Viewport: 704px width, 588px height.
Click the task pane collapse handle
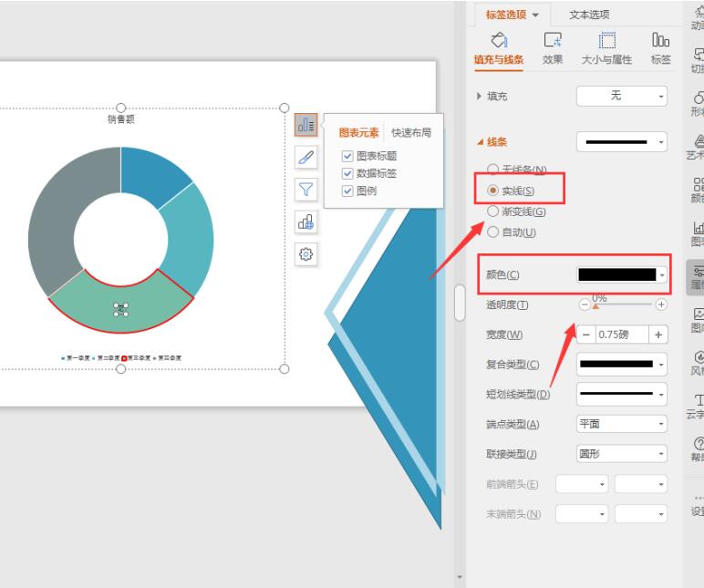coord(460,303)
